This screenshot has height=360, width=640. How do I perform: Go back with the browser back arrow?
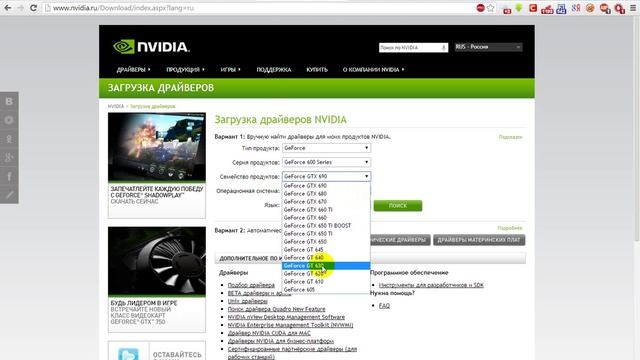click(7, 8)
